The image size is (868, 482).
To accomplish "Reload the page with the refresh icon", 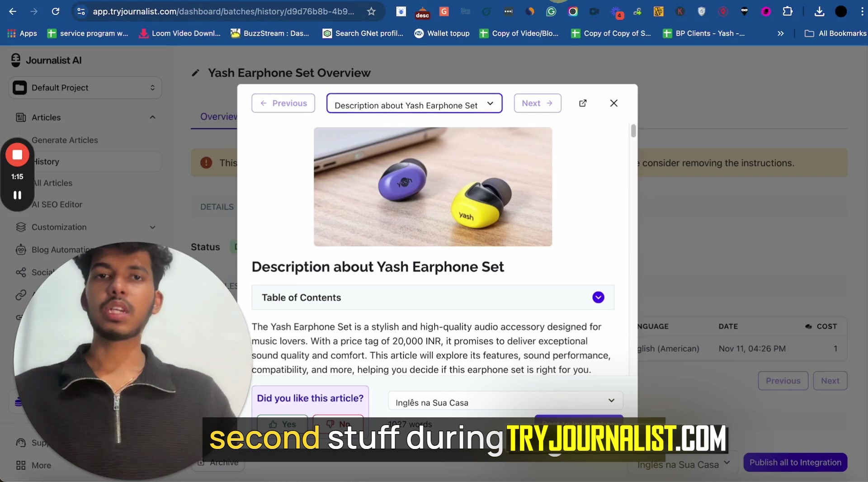I will pyautogui.click(x=55, y=11).
